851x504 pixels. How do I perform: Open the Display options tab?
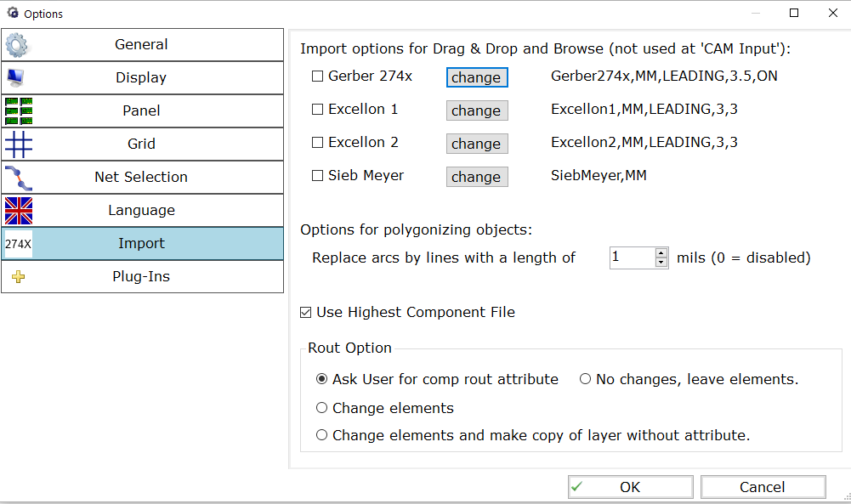(142, 78)
